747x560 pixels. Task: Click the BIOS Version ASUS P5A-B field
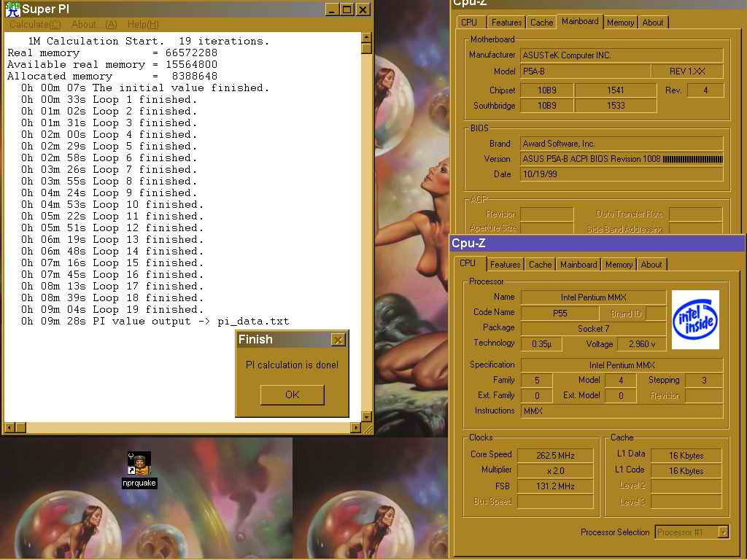click(622, 159)
